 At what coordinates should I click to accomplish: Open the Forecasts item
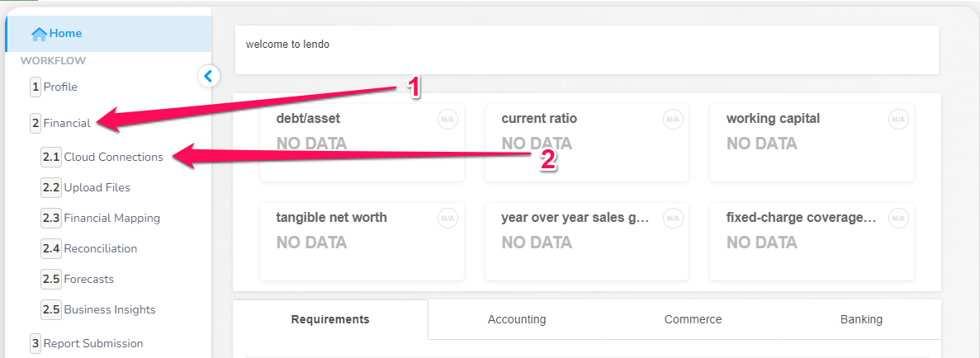tap(78, 280)
